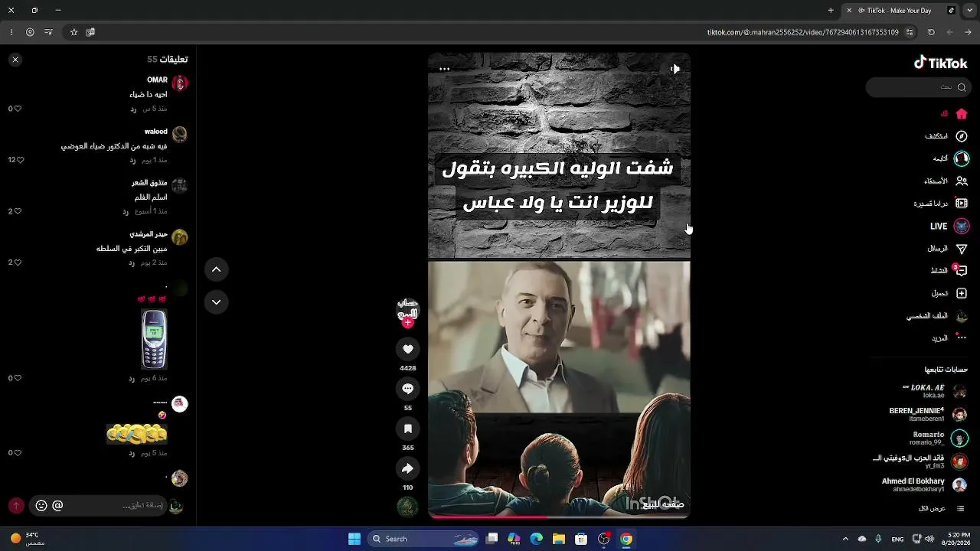Screen dimensions: 980x551
Task: Open the Activity inbox icon
Action: point(962,271)
